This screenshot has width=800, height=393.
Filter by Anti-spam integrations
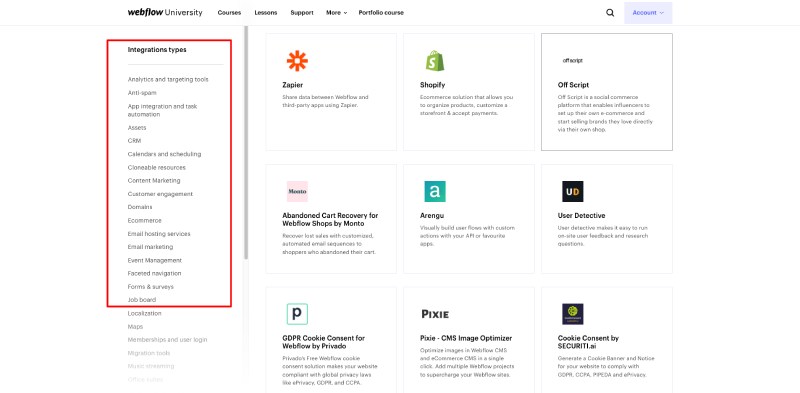(x=142, y=93)
